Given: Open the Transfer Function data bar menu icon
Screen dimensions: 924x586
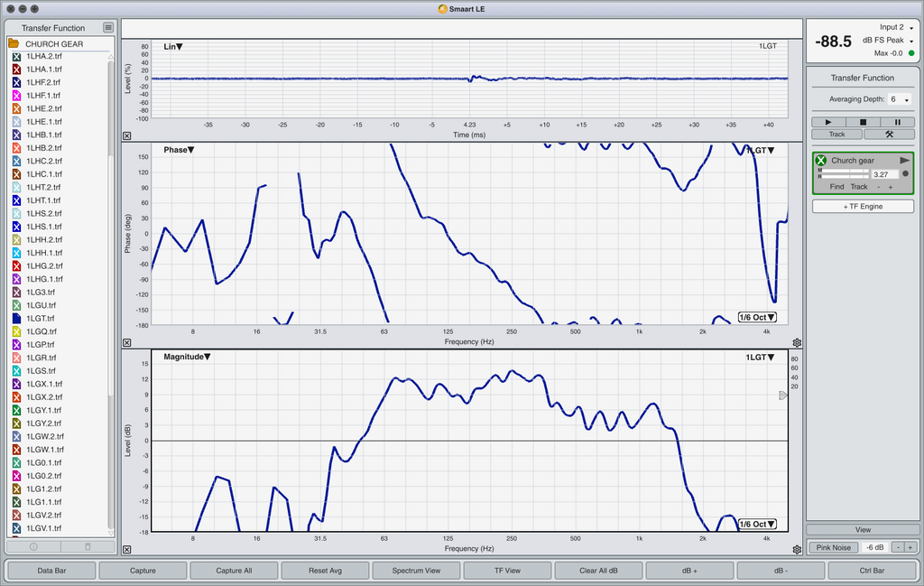Looking at the screenshot, I should [x=108, y=28].
